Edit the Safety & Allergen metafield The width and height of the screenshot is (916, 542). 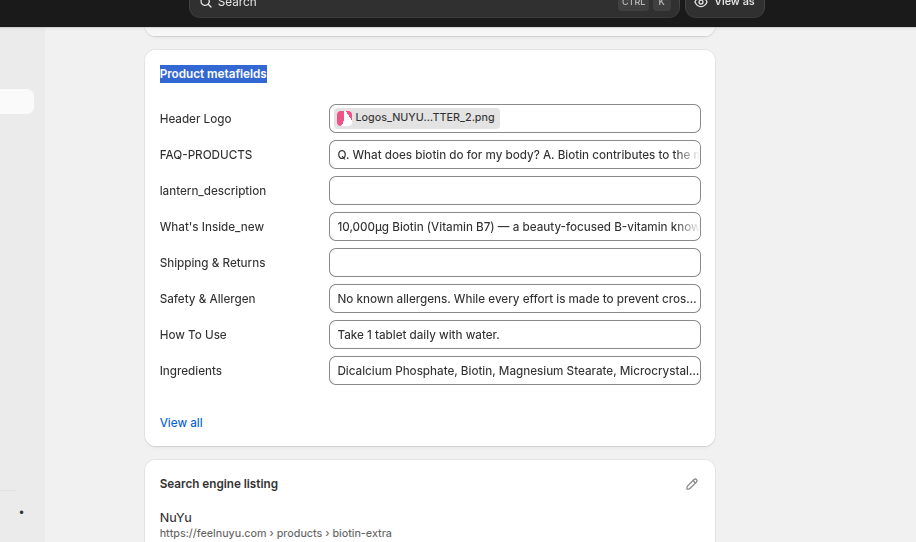click(x=514, y=299)
